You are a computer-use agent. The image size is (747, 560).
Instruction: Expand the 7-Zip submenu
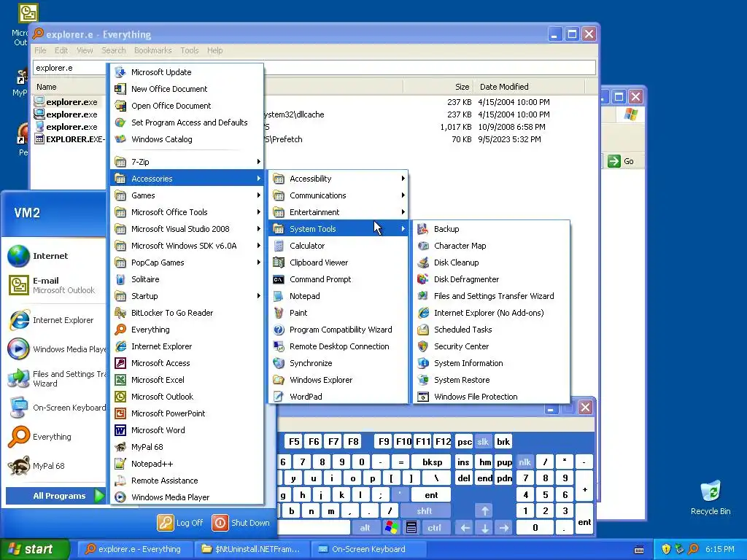[187, 162]
